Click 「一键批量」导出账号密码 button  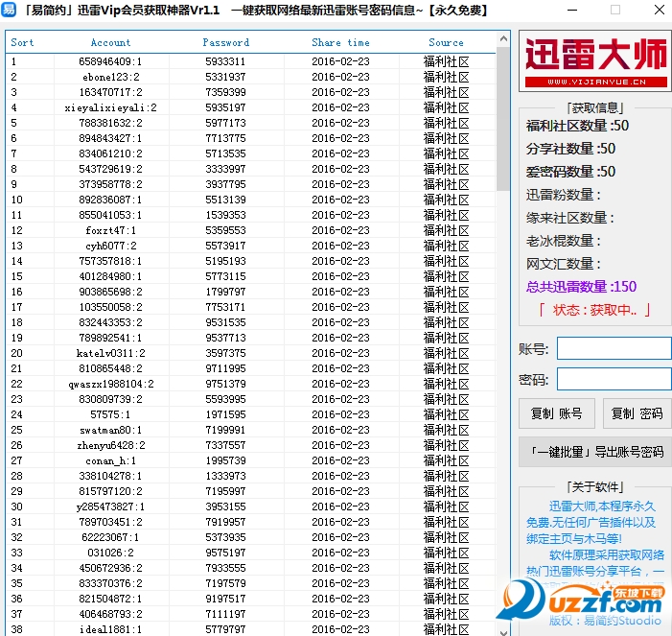click(x=595, y=452)
